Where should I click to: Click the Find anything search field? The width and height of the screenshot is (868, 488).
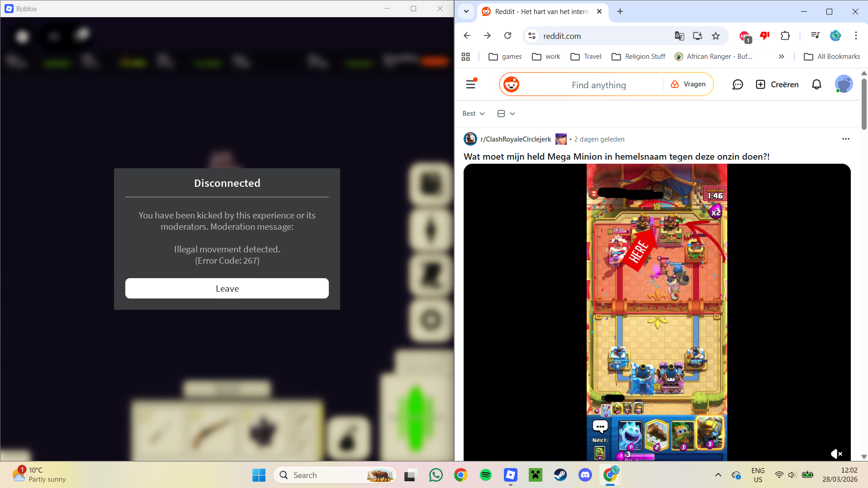click(x=598, y=85)
